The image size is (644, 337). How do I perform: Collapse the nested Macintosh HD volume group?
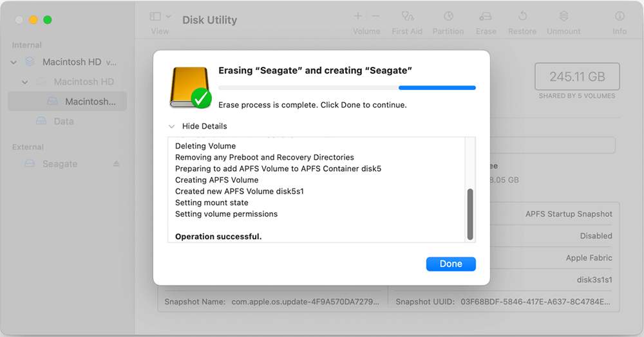click(x=25, y=82)
